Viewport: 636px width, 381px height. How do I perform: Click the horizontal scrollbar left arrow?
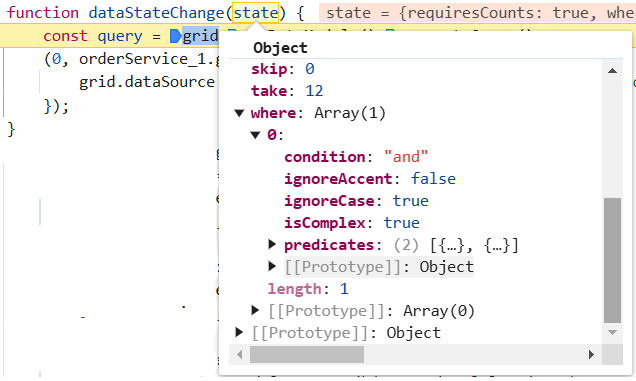(x=239, y=355)
